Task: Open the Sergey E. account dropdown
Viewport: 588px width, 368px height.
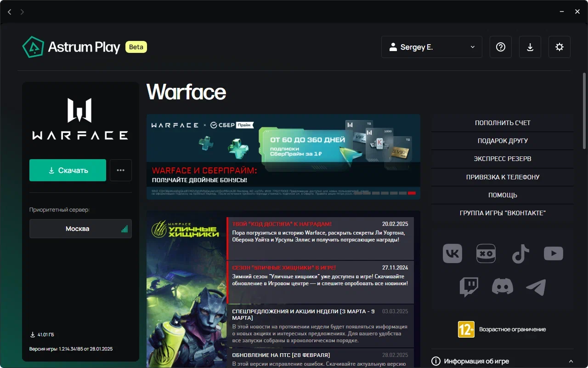Action: pyautogui.click(x=431, y=46)
